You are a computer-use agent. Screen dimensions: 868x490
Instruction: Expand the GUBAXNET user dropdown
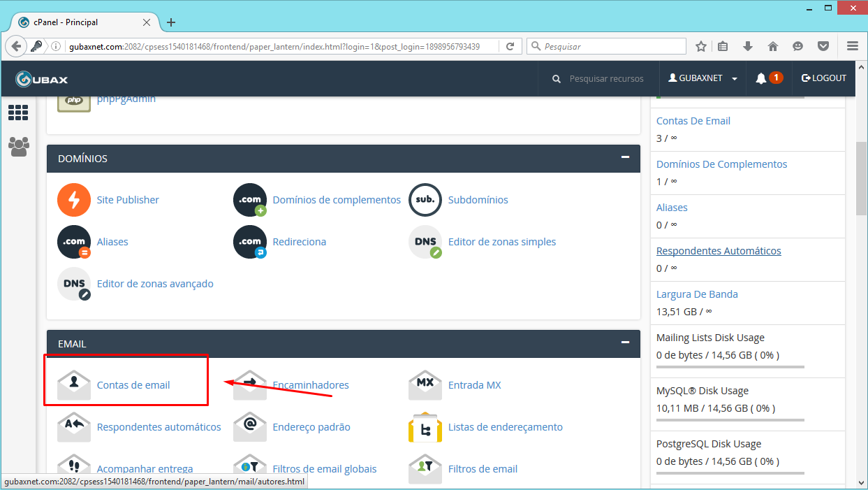[703, 78]
